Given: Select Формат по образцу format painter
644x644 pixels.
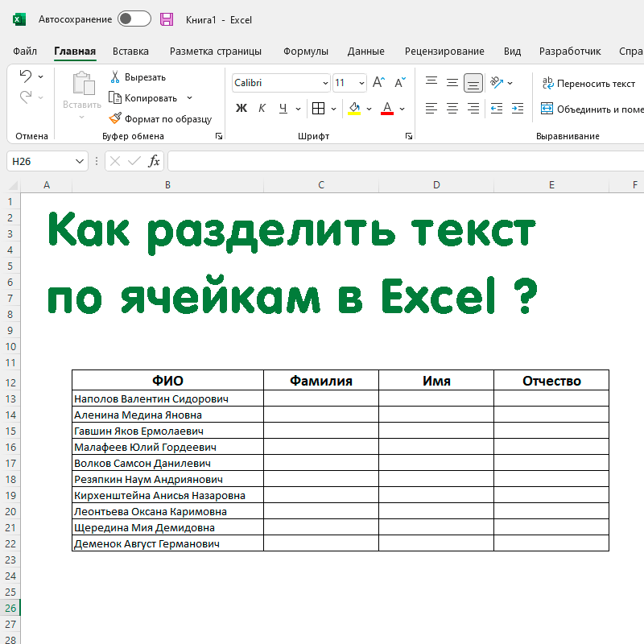Looking at the screenshot, I should click(x=160, y=119).
